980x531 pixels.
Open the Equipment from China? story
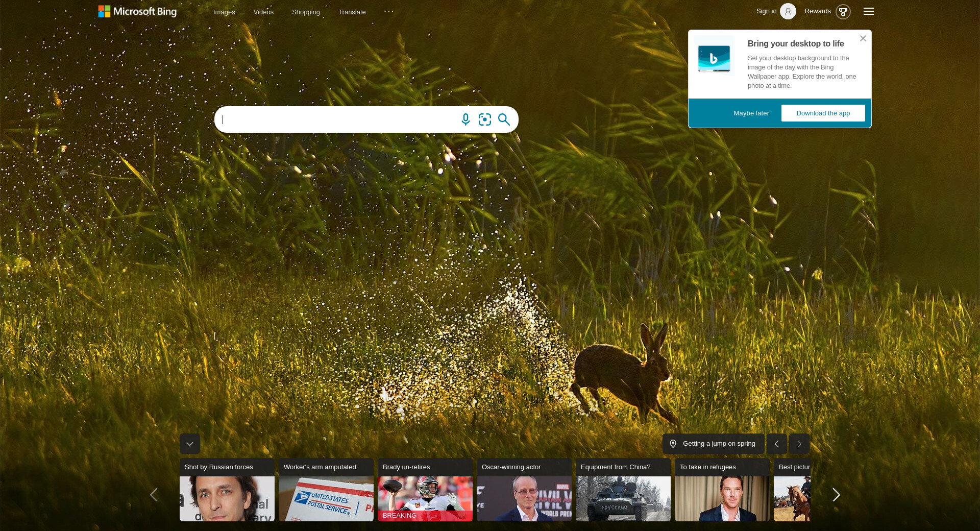click(623, 490)
